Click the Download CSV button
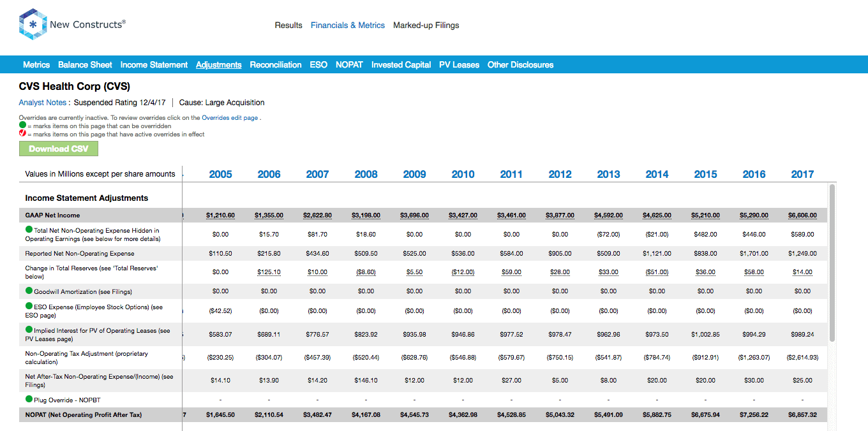This screenshot has height=431, width=868. pyautogui.click(x=59, y=149)
